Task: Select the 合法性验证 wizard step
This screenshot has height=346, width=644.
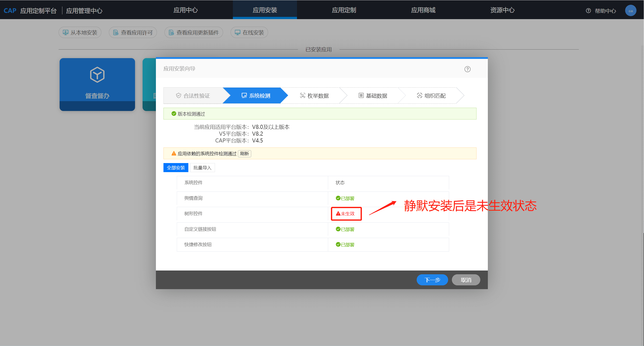Action: 193,96
